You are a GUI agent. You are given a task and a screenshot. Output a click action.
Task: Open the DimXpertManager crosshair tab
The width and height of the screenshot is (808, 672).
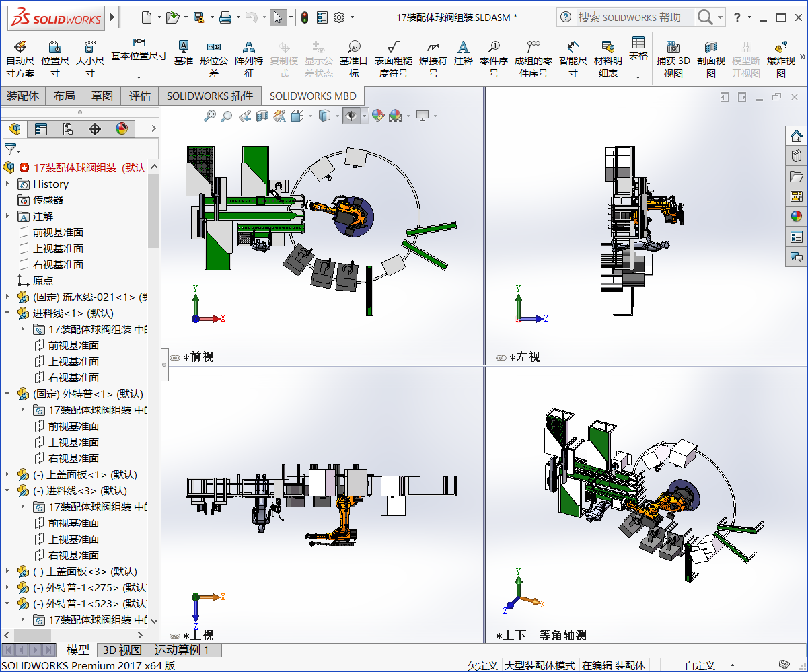[x=95, y=128]
